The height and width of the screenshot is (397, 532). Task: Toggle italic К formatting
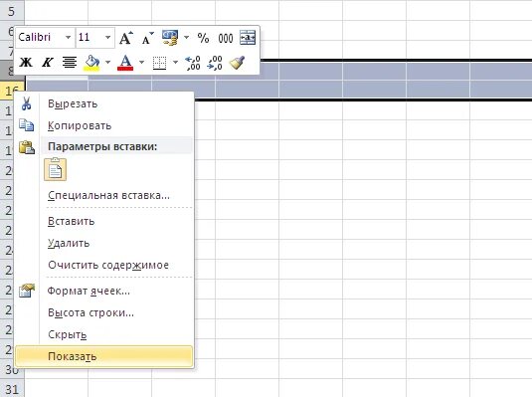click(47, 62)
